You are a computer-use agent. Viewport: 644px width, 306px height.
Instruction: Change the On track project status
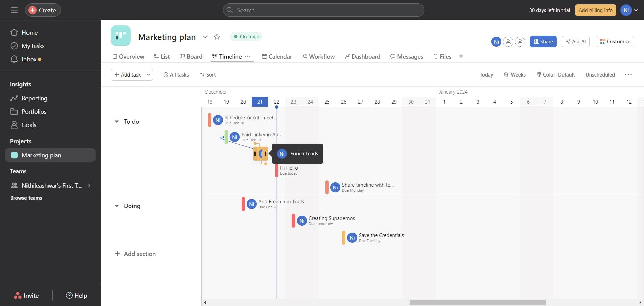point(246,37)
